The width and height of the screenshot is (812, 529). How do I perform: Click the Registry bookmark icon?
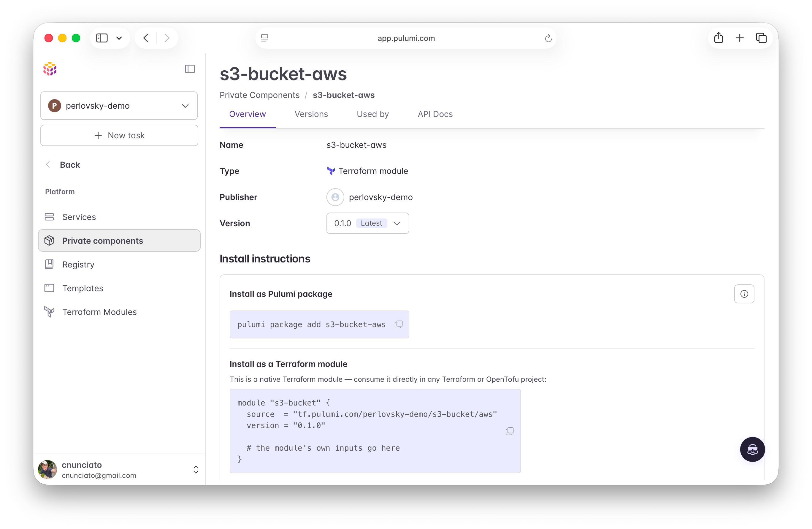point(49,264)
